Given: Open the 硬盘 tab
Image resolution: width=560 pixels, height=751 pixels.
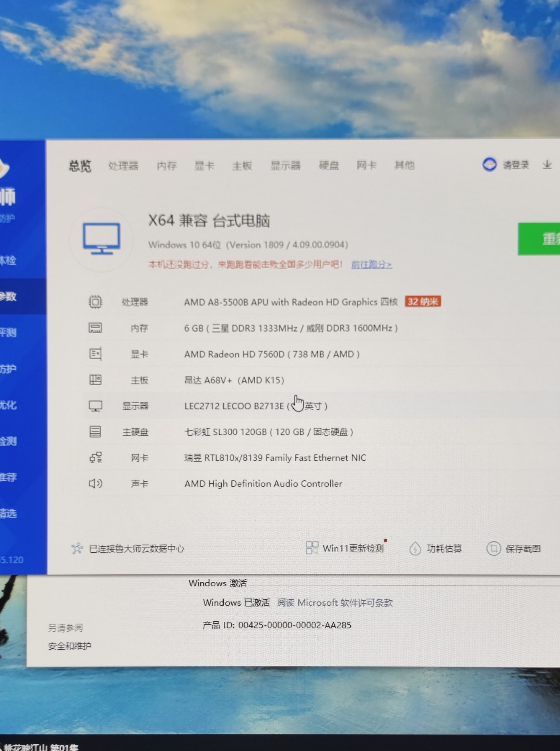Looking at the screenshot, I should point(329,165).
